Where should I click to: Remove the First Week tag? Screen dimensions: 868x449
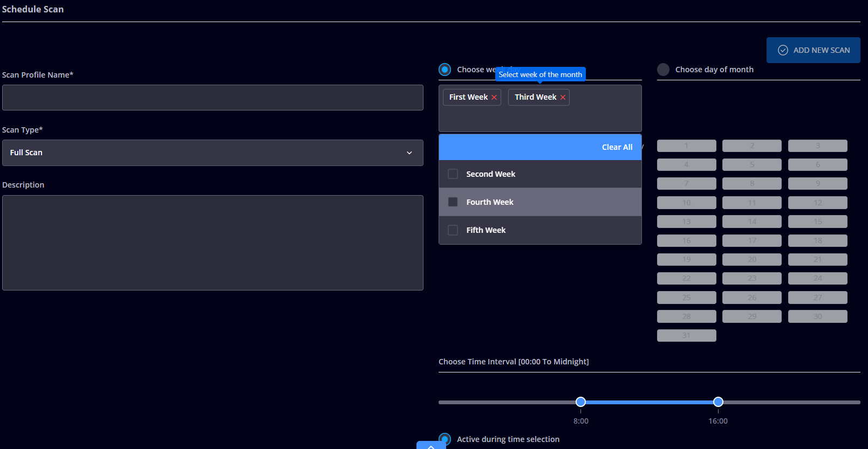[494, 98]
